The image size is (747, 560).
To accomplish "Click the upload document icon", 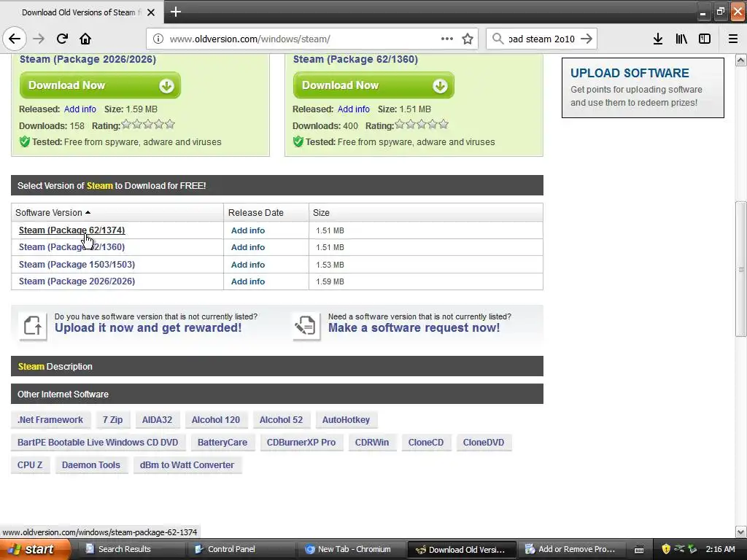I will [x=33, y=326].
